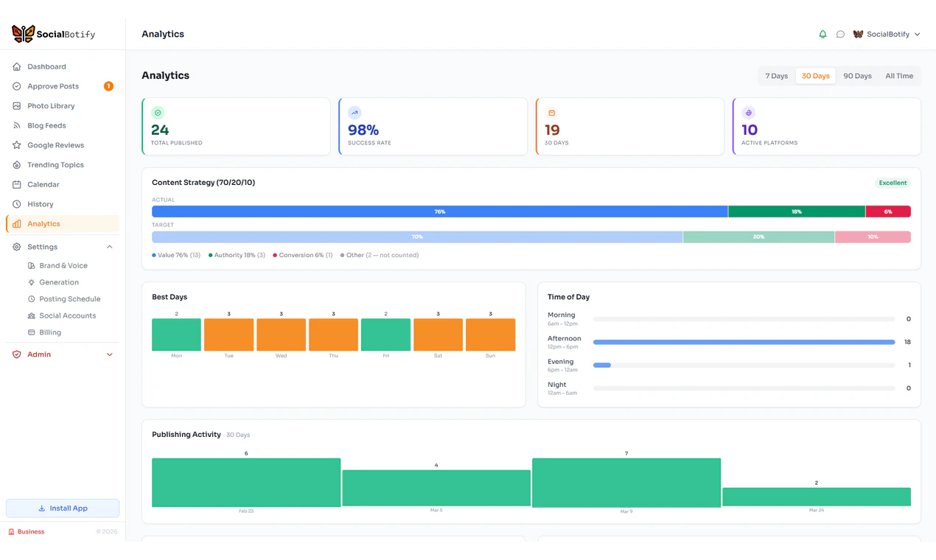Click the actual 6% conversion segment
Image resolution: width=936 pixels, height=560 pixels.
888,211
